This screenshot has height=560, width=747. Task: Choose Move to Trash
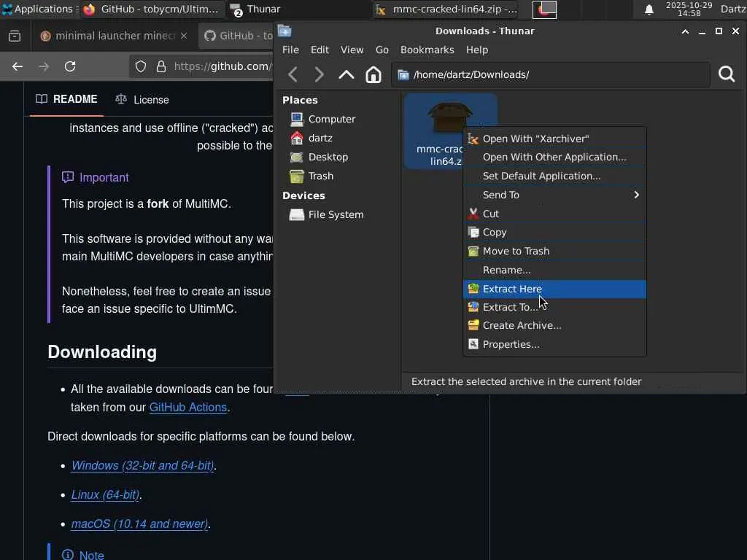coord(554,251)
